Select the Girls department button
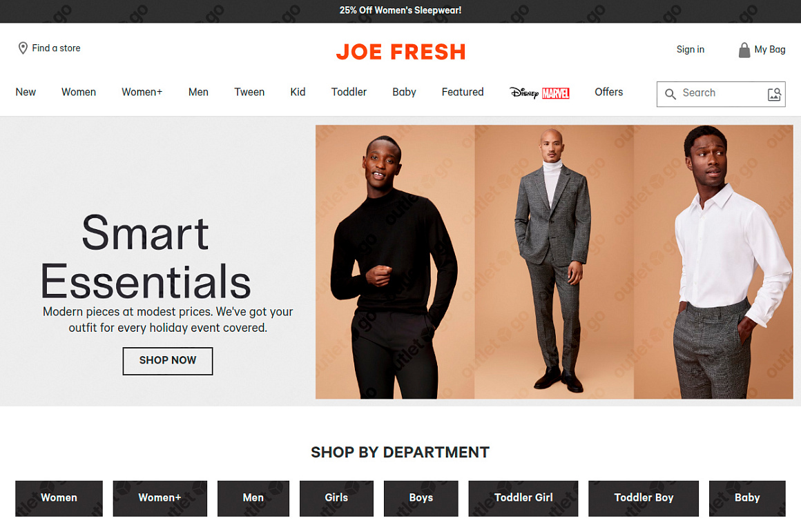The width and height of the screenshot is (801, 532). [336, 498]
